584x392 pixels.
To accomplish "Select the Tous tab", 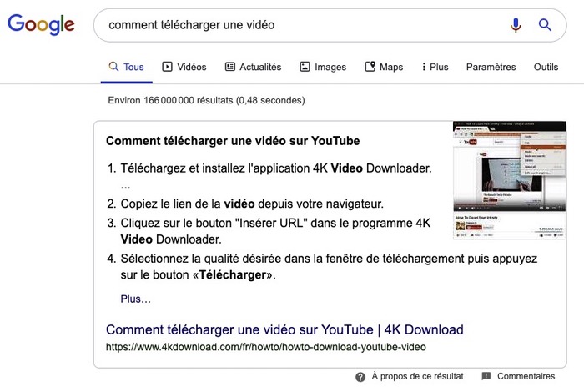I will pyautogui.click(x=126, y=67).
